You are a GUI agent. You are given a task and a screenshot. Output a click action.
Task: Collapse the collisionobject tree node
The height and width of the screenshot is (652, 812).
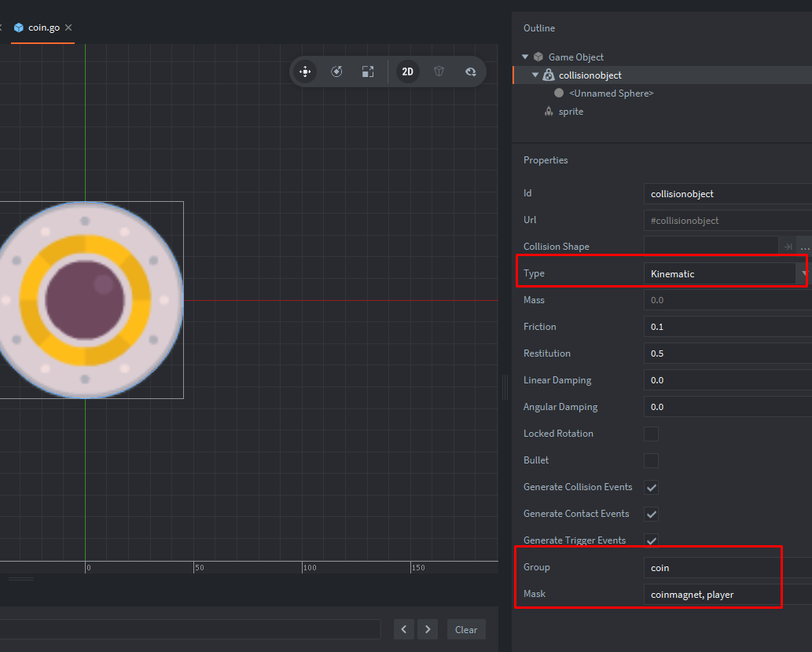coord(535,75)
